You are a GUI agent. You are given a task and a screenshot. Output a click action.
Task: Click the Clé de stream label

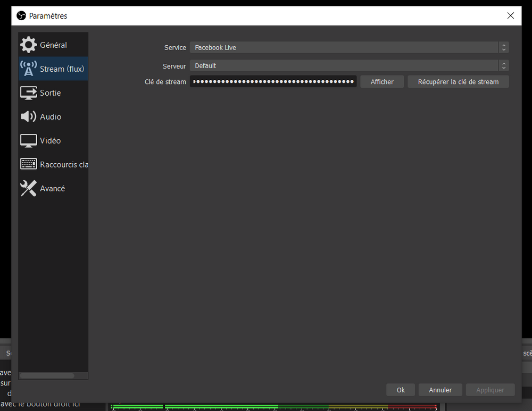(165, 82)
